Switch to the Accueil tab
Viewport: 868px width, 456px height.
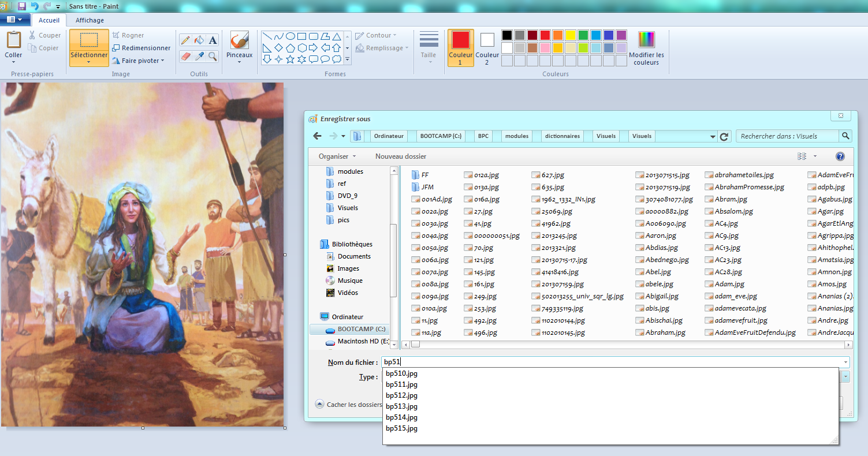click(x=49, y=20)
